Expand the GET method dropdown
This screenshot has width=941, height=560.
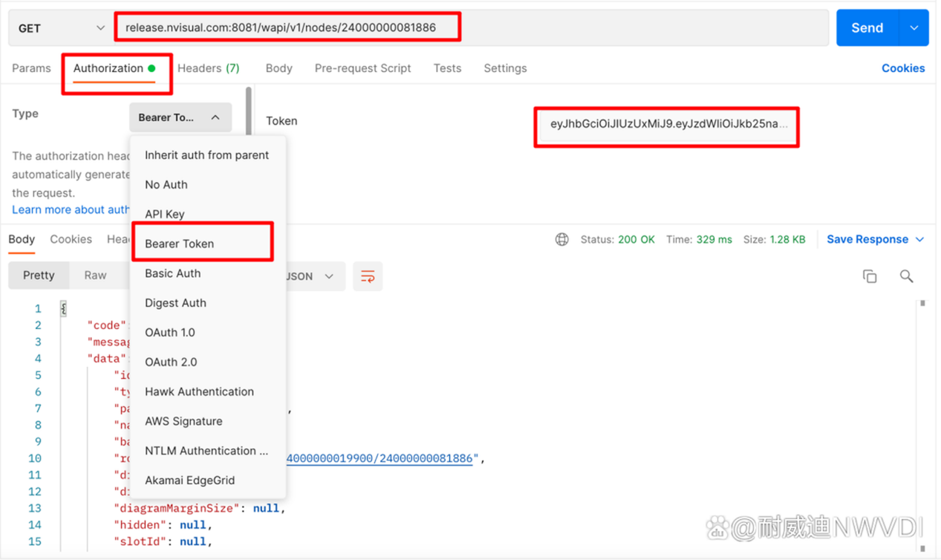(x=61, y=28)
